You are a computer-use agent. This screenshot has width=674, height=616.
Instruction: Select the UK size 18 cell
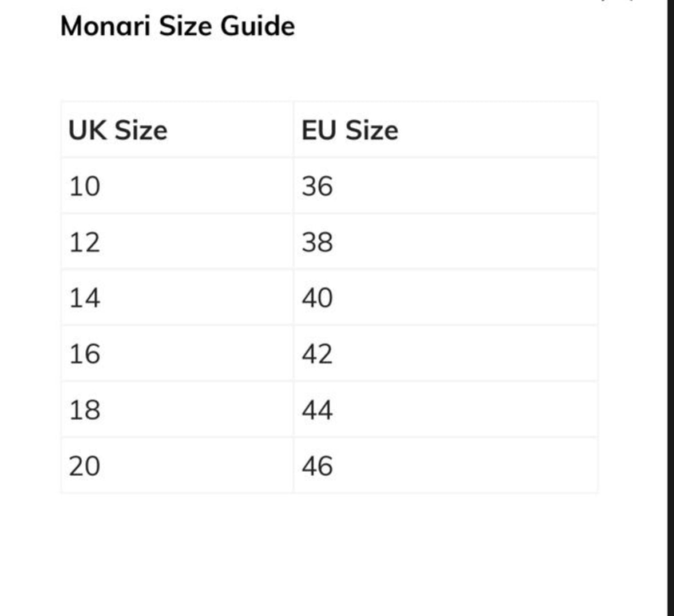pyautogui.click(x=85, y=410)
